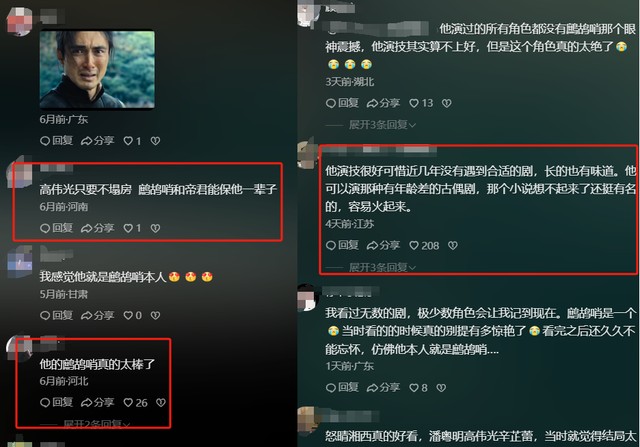Like the comment with 26 likes
Viewport: 640px width, 447px height.
(x=136, y=403)
